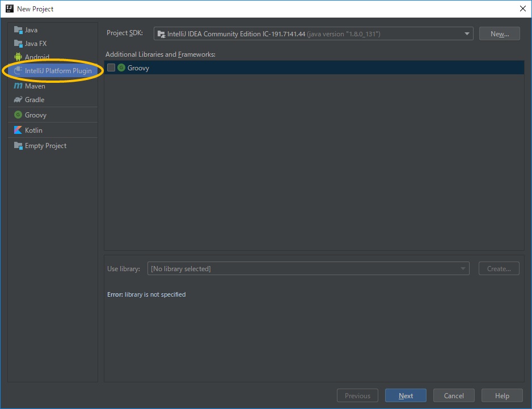Click the 'Project SDK:' label

point(125,33)
